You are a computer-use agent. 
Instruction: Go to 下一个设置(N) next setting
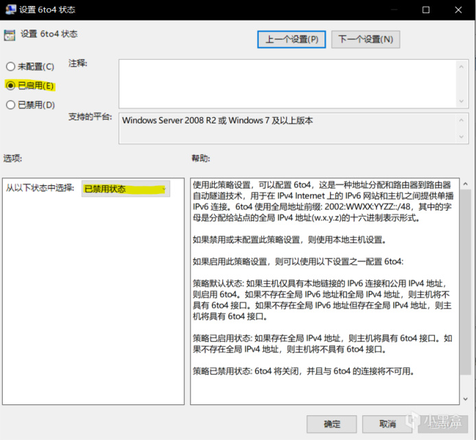click(x=366, y=39)
